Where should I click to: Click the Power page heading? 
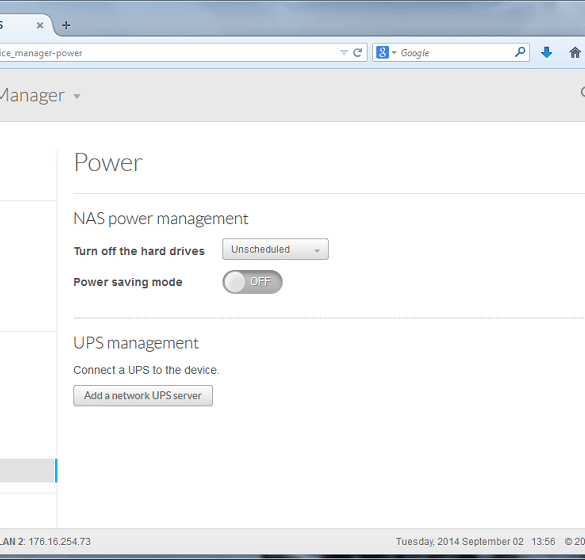pos(108,163)
